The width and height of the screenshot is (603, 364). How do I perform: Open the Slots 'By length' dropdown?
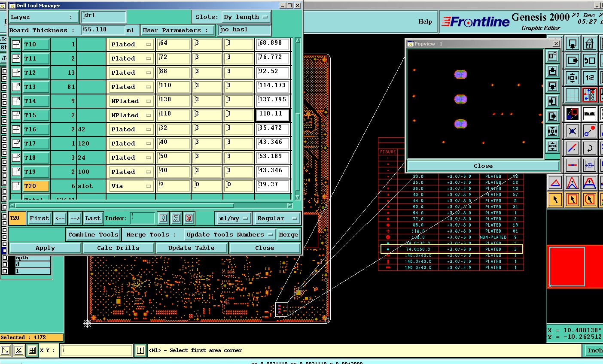pyautogui.click(x=246, y=17)
